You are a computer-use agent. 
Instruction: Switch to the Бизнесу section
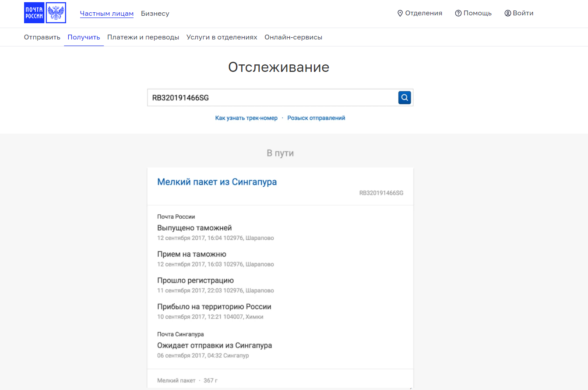(x=155, y=14)
